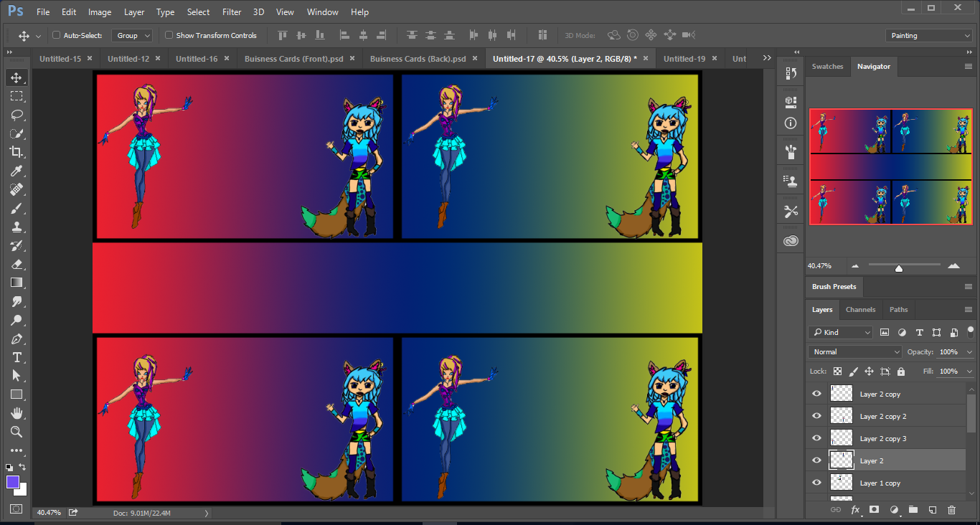
Task: Select the Gradient tool
Action: (16, 283)
